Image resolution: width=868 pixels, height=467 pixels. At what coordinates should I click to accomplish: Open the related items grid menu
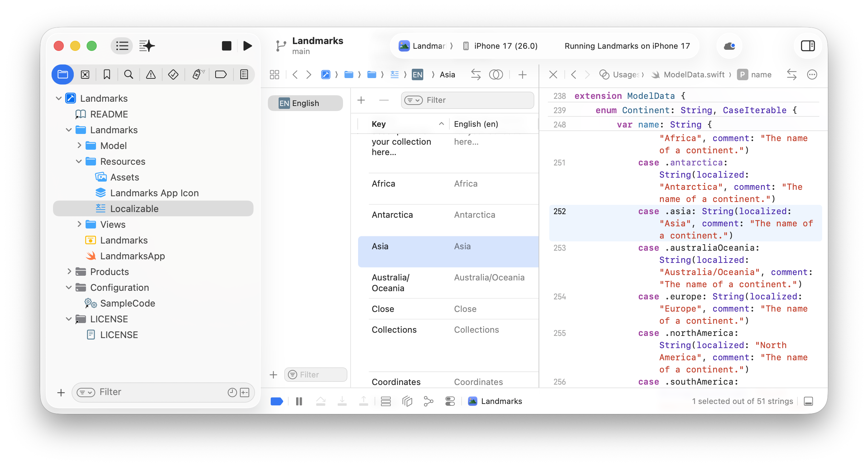[274, 74]
